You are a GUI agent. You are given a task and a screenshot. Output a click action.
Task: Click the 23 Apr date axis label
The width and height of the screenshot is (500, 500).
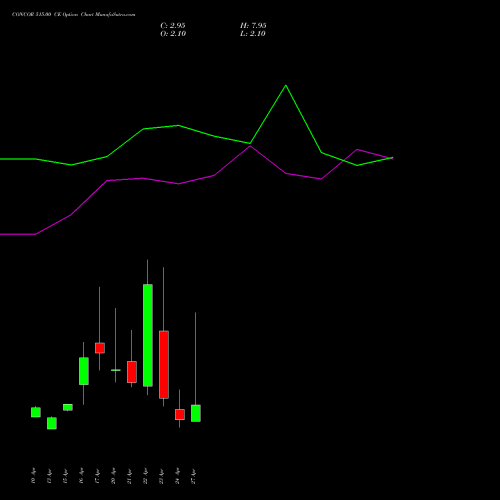(161, 476)
